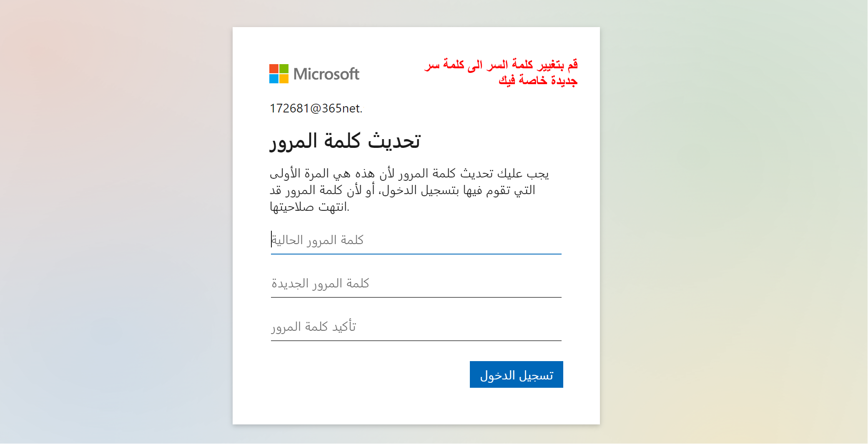Click the description line التي تقوم فيها بتسجيل
The width and height of the screenshot is (868, 444).
[x=402, y=190]
